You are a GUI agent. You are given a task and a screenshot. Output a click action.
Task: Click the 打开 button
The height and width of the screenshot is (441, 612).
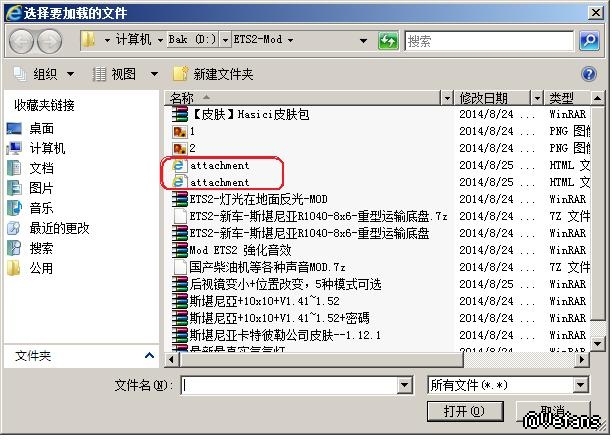(x=465, y=411)
